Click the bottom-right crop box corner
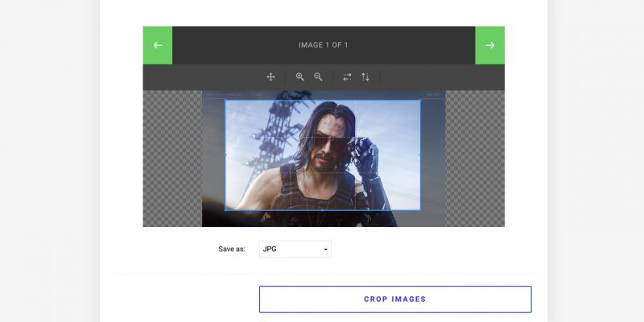The width and height of the screenshot is (644, 322). click(x=419, y=209)
